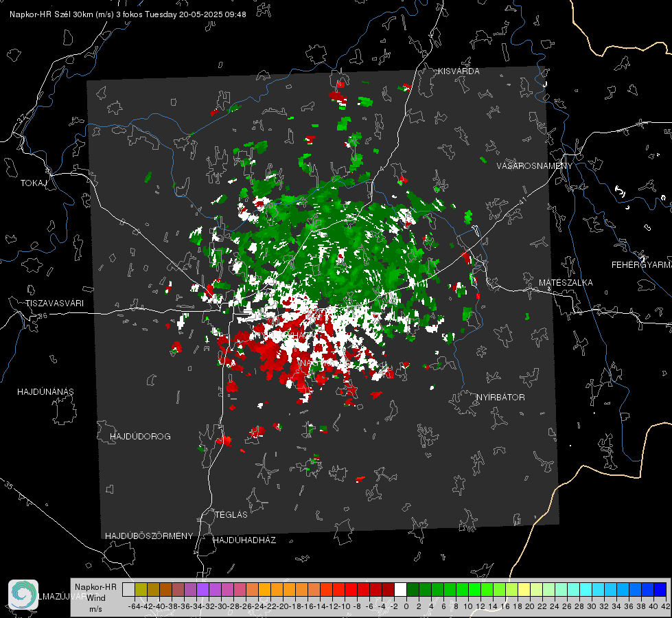Select the HAJDÚNÁNÁS city label
The image size is (672, 618).
click(x=45, y=391)
